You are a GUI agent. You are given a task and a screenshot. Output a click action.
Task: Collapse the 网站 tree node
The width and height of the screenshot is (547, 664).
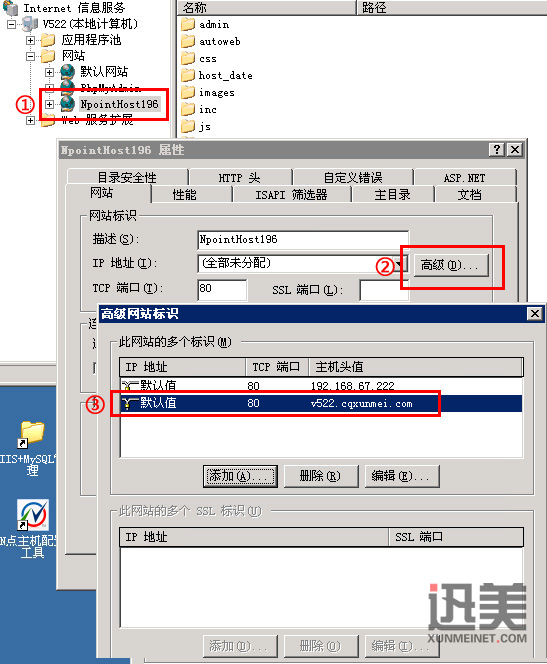(x=30, y=56)
